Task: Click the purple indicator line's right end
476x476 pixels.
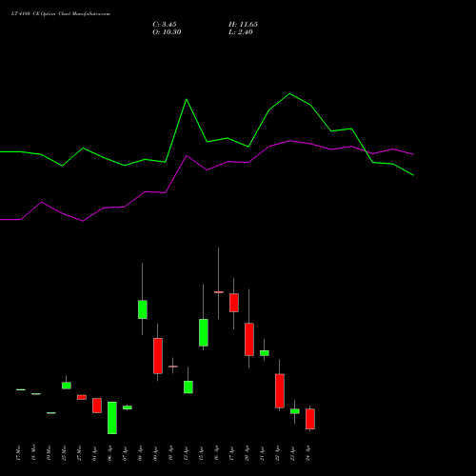Action: [x=413, y=154]
